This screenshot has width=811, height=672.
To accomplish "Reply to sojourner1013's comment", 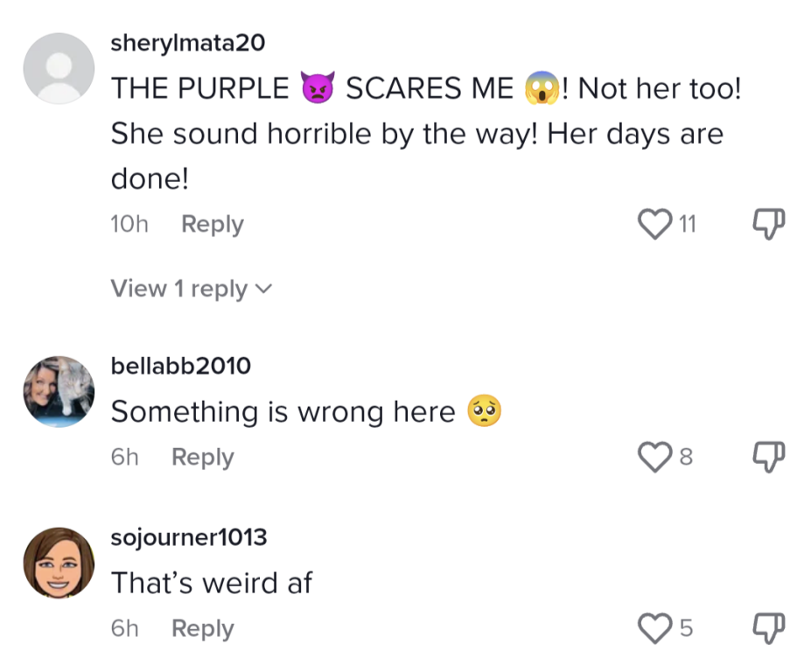I will pos(202,628).
